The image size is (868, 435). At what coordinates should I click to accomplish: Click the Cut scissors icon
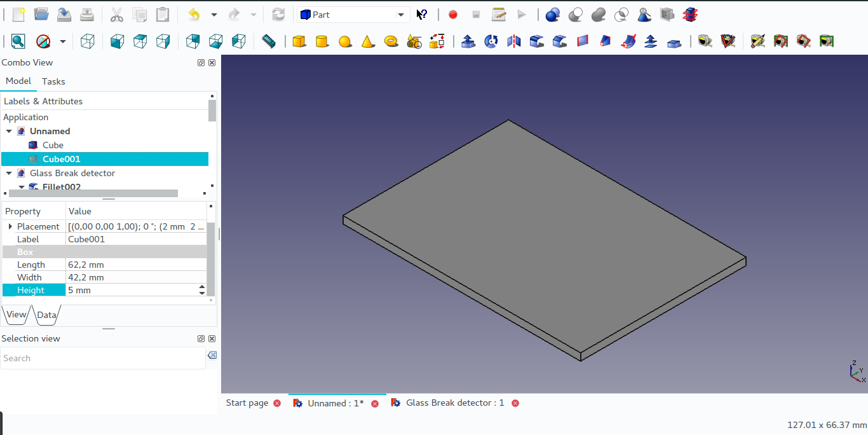(x=117, y=15)
